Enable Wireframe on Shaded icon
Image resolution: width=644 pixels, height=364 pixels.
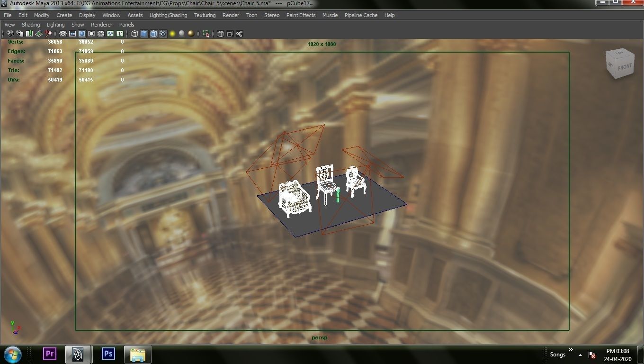[x=153, y=34]
